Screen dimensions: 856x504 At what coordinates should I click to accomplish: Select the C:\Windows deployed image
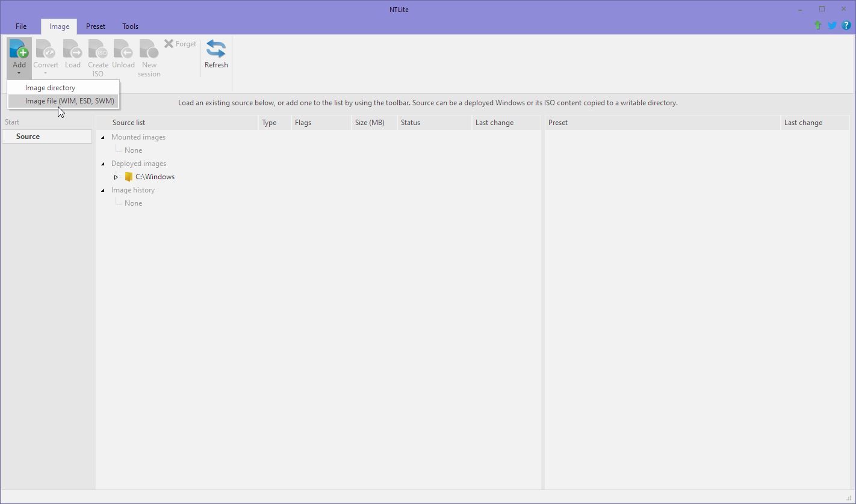pos(155,177)
